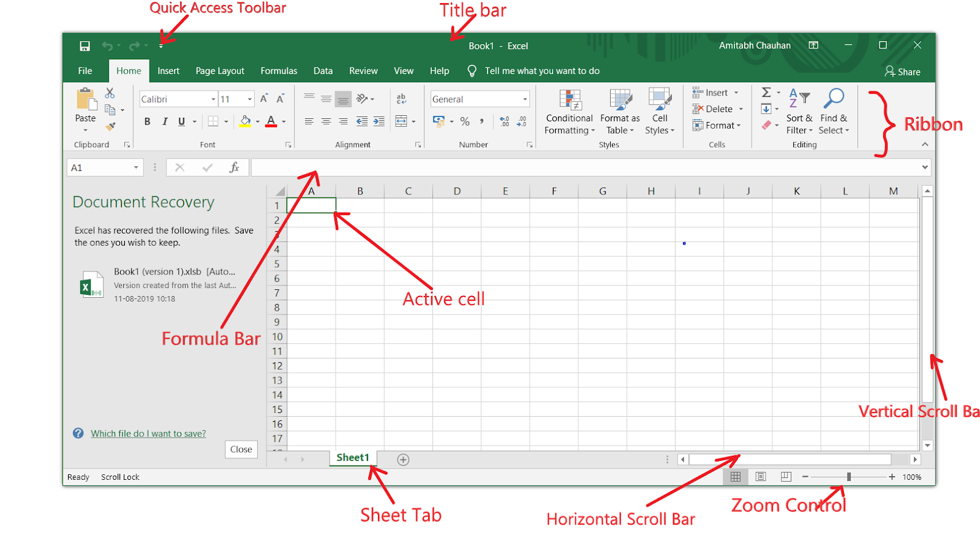The width and height of the screenshot is (980, 535).
Task: Select the Sheet1 sheet tab
Action: (353, 458)
